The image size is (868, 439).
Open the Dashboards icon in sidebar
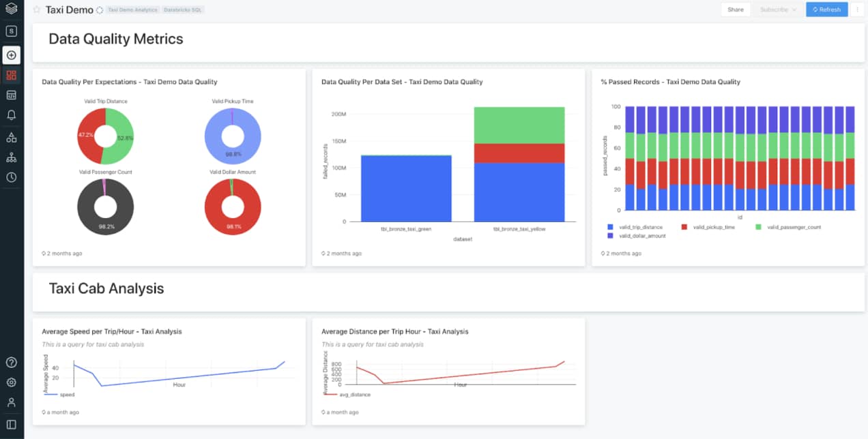point(11,75)
